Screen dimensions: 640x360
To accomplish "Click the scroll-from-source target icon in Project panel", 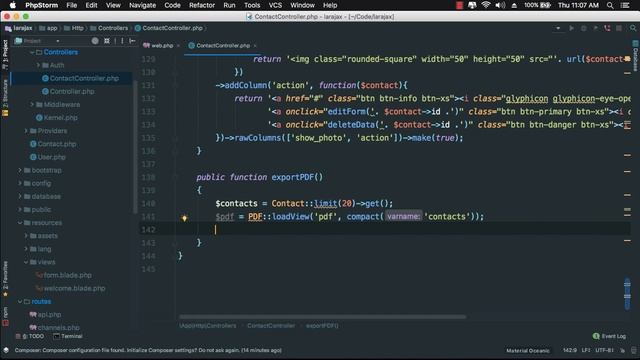I will [95, 41].
